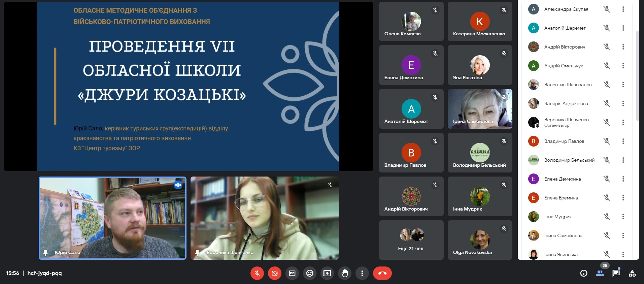Click muted mic icon beside Елена Еремина
The height and width of the screenshot is (284, 644).
coord(607,198)
